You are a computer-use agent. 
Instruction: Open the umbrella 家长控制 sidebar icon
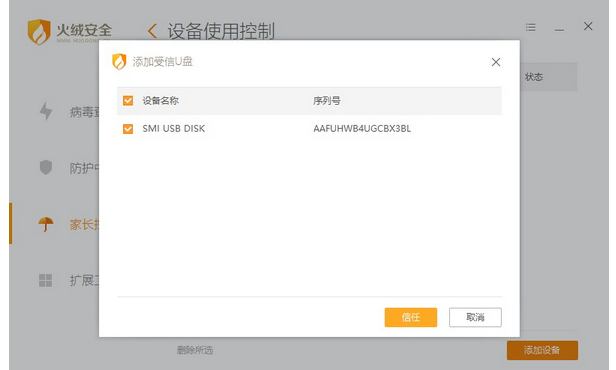point(46,224)
